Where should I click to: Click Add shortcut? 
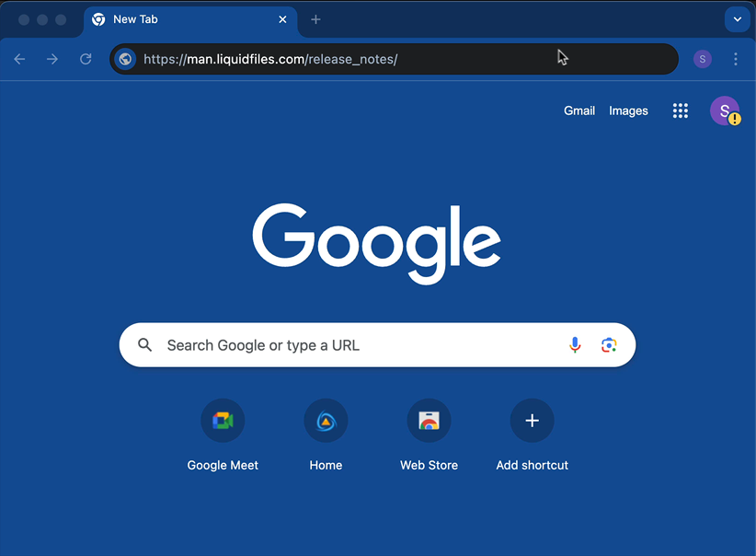tap(532, 420)
